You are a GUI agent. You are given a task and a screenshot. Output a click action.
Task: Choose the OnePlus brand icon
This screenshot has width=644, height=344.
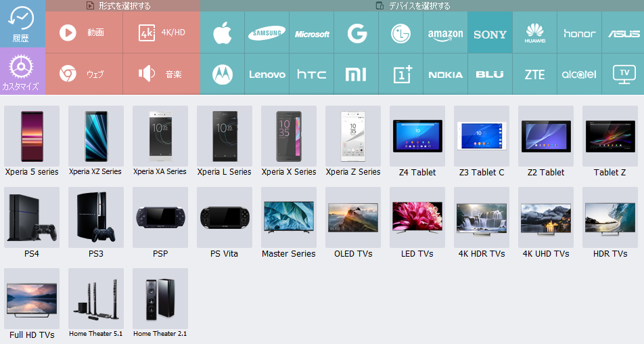[401, 74]
